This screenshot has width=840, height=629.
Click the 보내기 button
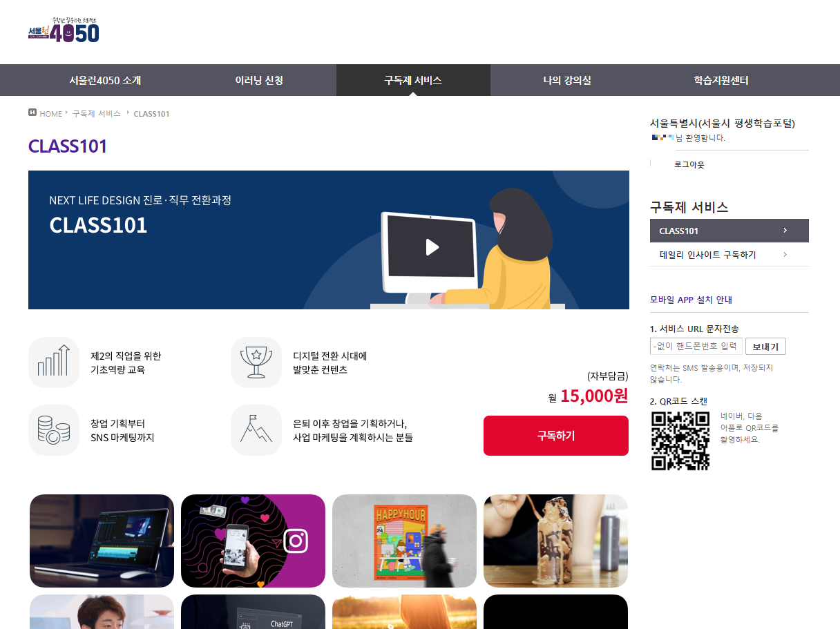coord(765,347)
